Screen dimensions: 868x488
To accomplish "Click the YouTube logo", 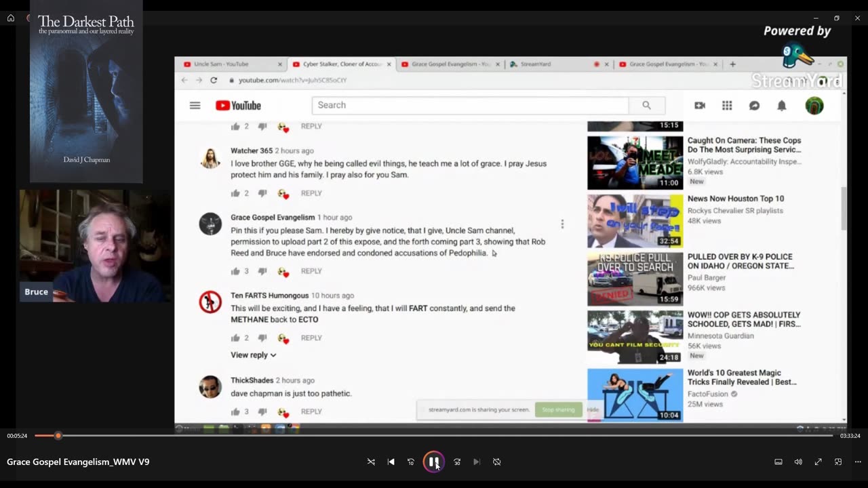I will click(x=238, y=105).
